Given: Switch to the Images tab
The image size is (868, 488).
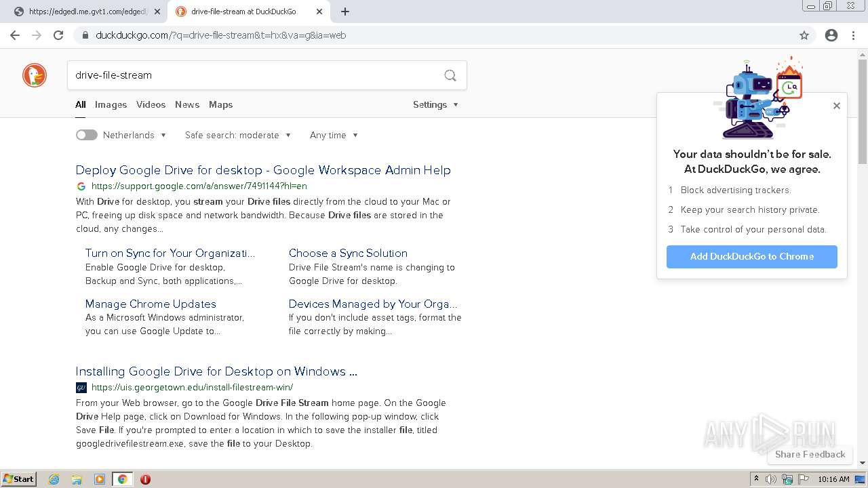Looking at the screenshot, I should point(111,104).
